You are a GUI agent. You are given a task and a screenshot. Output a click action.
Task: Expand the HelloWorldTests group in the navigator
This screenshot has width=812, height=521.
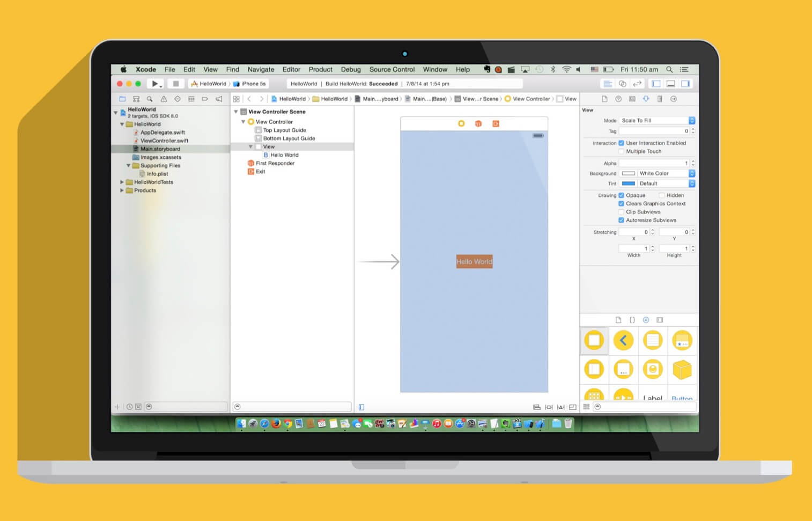click(122, 182)
